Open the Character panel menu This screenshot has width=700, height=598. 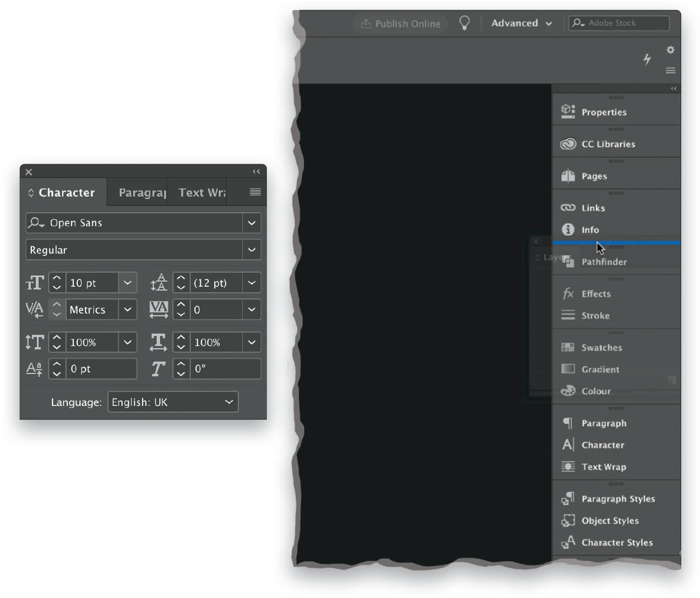(255, 192)
